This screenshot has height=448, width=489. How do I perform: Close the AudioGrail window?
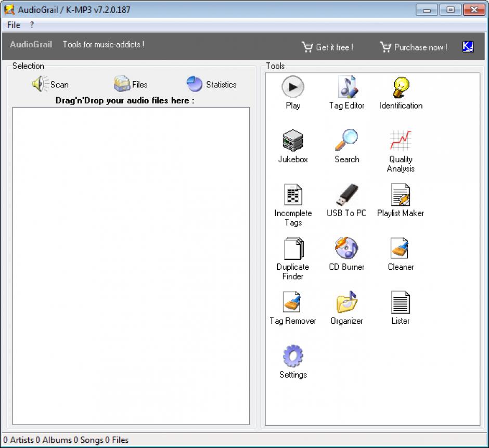(474, 10)
